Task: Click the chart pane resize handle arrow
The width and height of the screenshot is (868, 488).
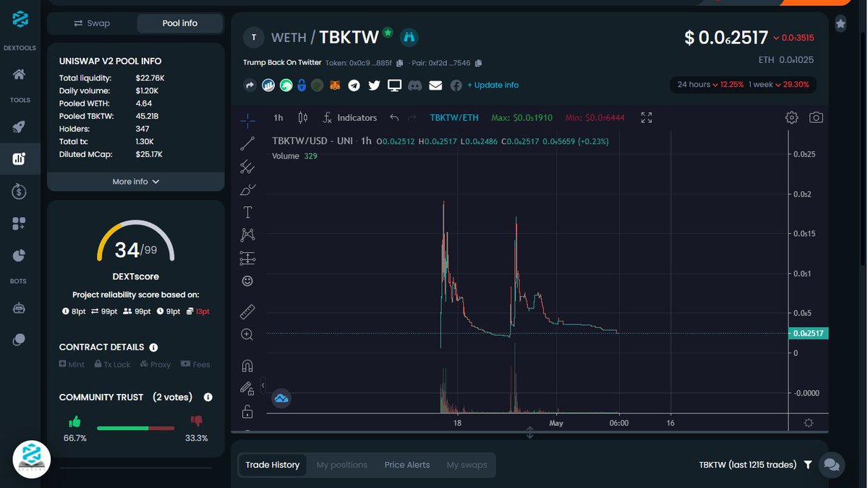Action: 529,432
